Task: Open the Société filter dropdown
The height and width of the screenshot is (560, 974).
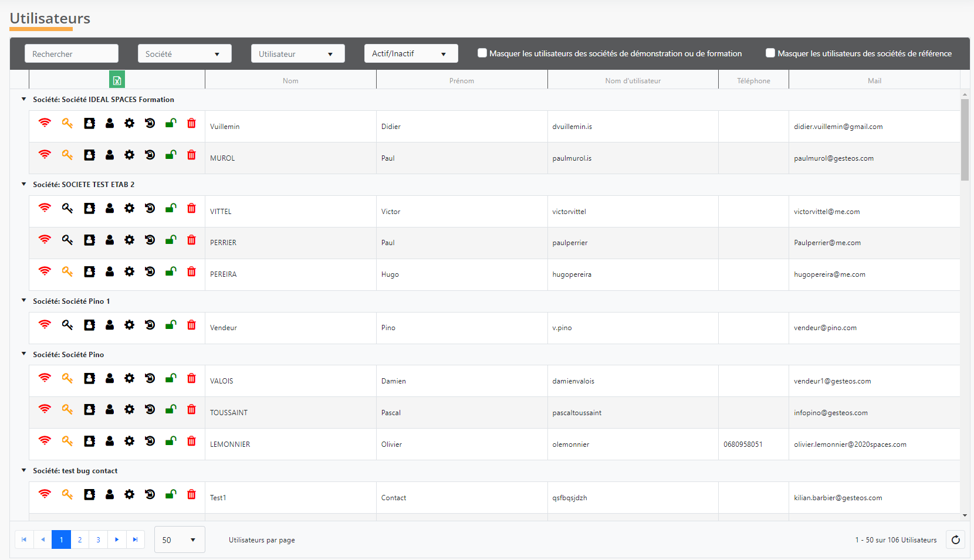Action: coord(184,54)
